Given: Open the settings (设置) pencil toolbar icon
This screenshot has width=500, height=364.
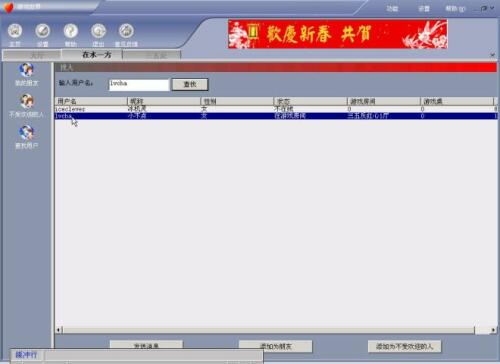Looking at the screenshot, I should (x=43, y=31).
